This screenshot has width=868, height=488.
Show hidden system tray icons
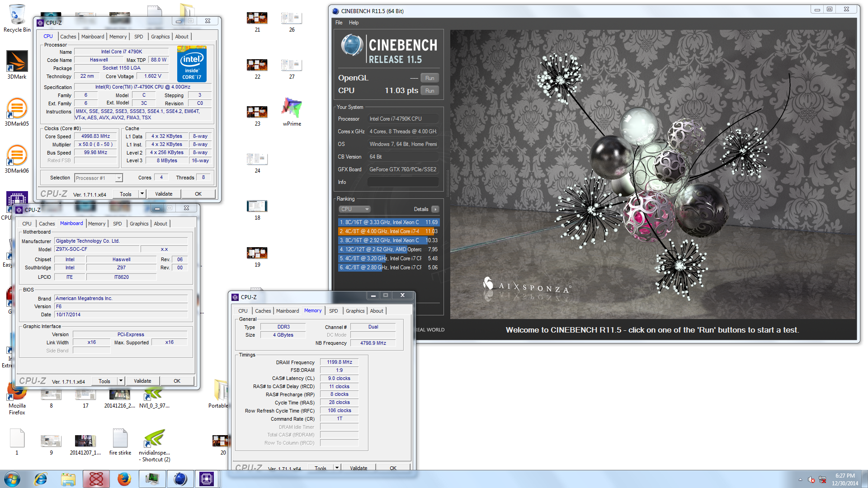[x=800, y=479]
